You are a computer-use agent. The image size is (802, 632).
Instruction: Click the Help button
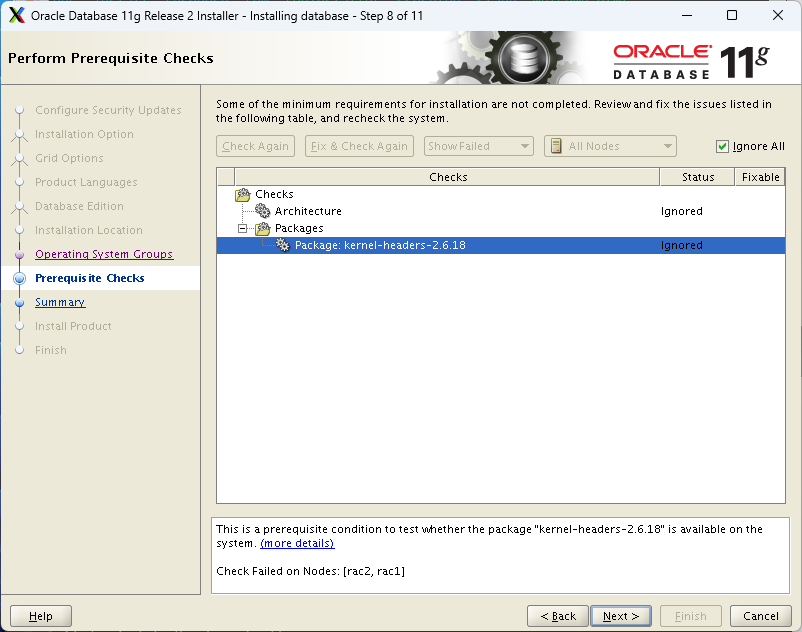[41, 616]
